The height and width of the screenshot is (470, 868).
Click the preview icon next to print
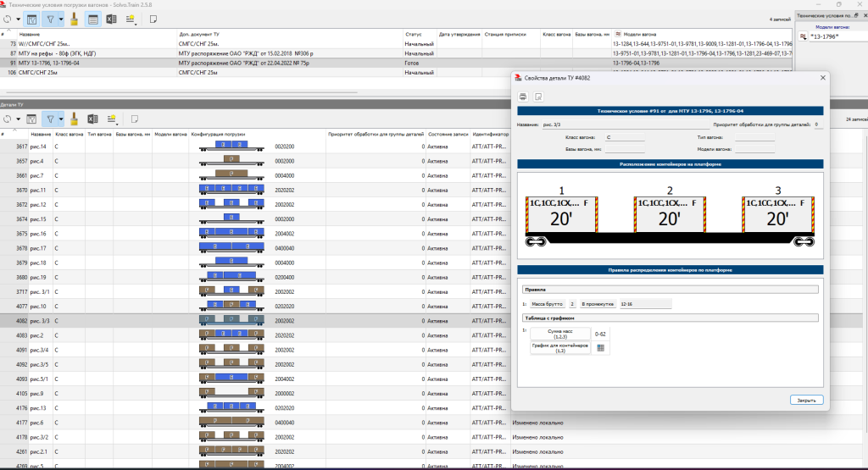pyautogui.click(x=538, y=97)
